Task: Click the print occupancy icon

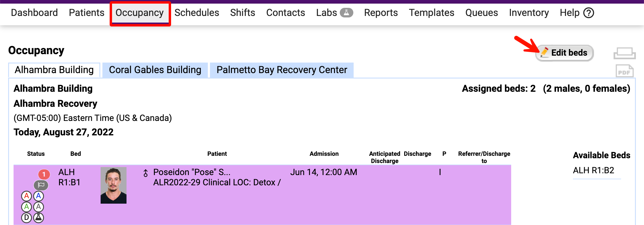Action: tap(624, 53)
